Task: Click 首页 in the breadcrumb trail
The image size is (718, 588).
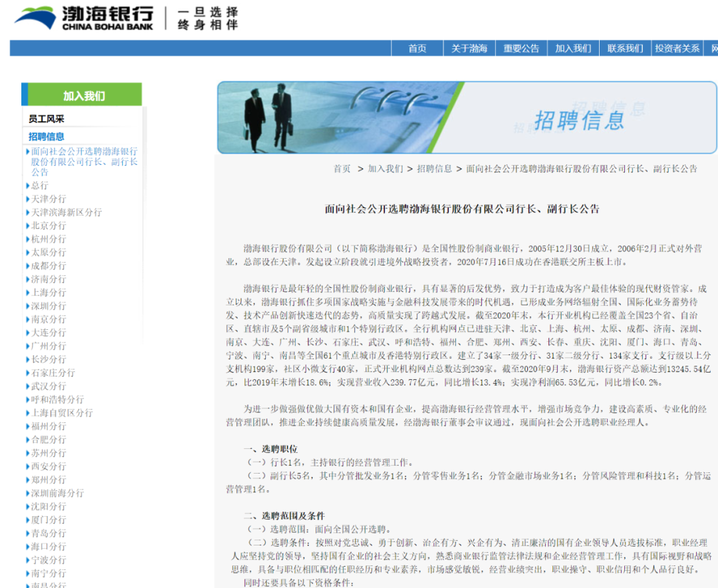Action: [x=342, y=169]
